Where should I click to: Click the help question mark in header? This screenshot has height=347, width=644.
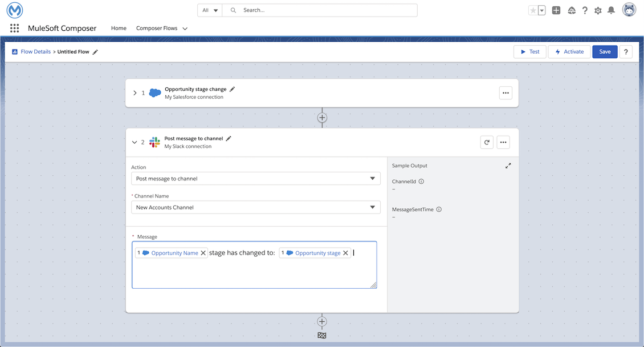585,10
